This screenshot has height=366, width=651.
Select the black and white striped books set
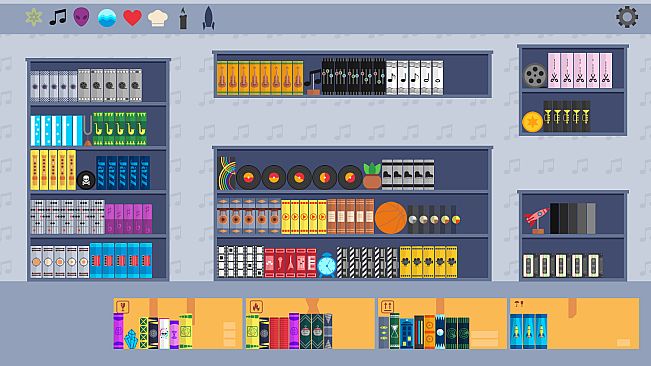367,262
